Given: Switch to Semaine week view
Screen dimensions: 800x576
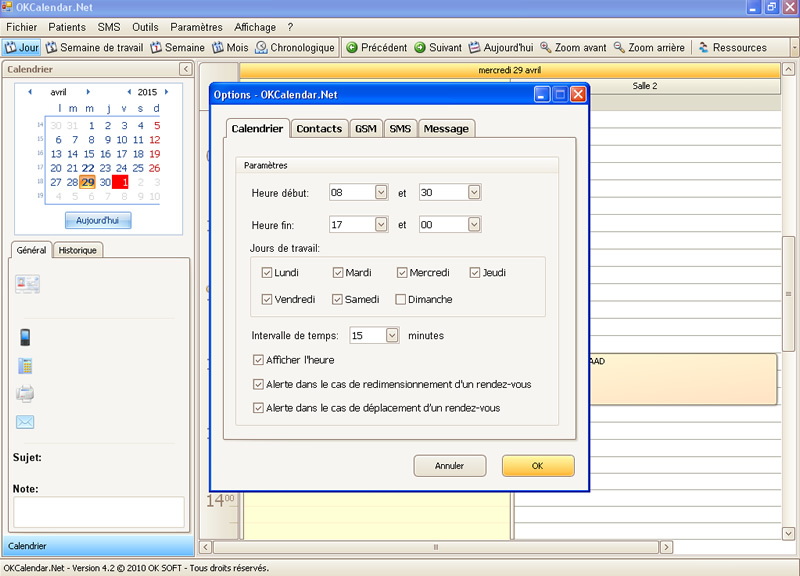Looking at the screenshot, I should tap(178, 47).
